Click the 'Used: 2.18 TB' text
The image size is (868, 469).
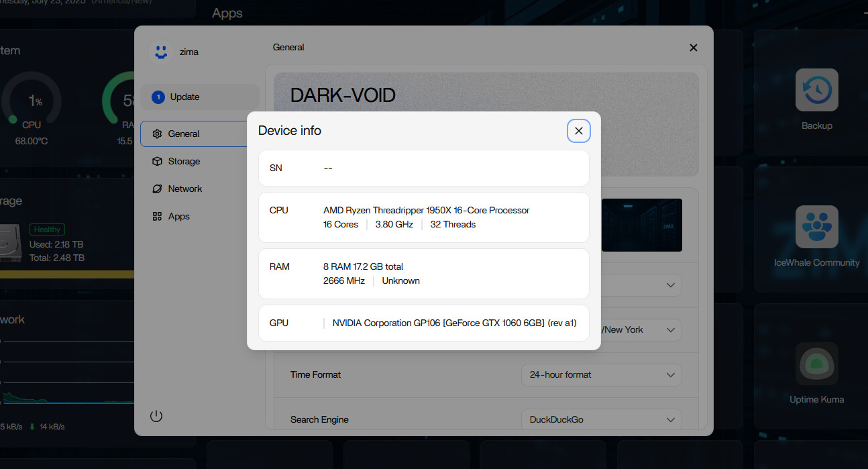[x=56, y=244]
